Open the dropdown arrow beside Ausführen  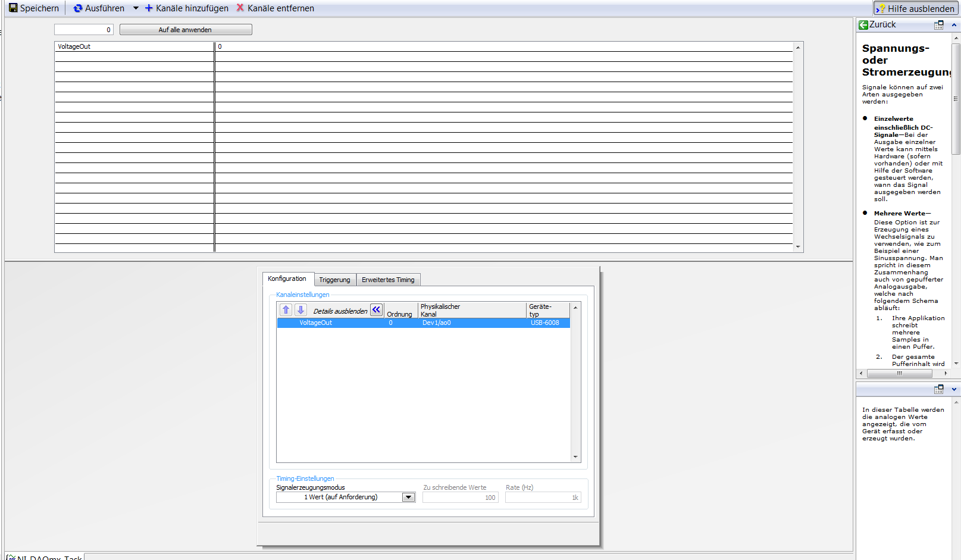(x=136, y=8)
